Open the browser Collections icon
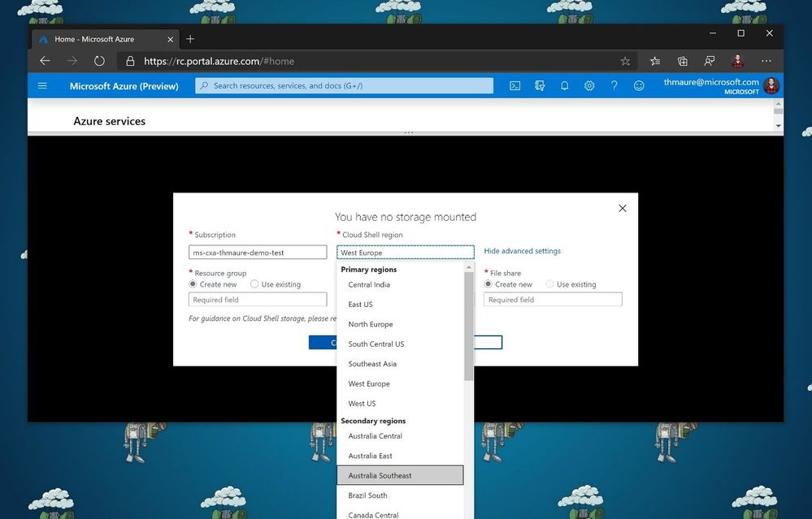The width and height of the screenshot is (812, 519). [683, 61]
